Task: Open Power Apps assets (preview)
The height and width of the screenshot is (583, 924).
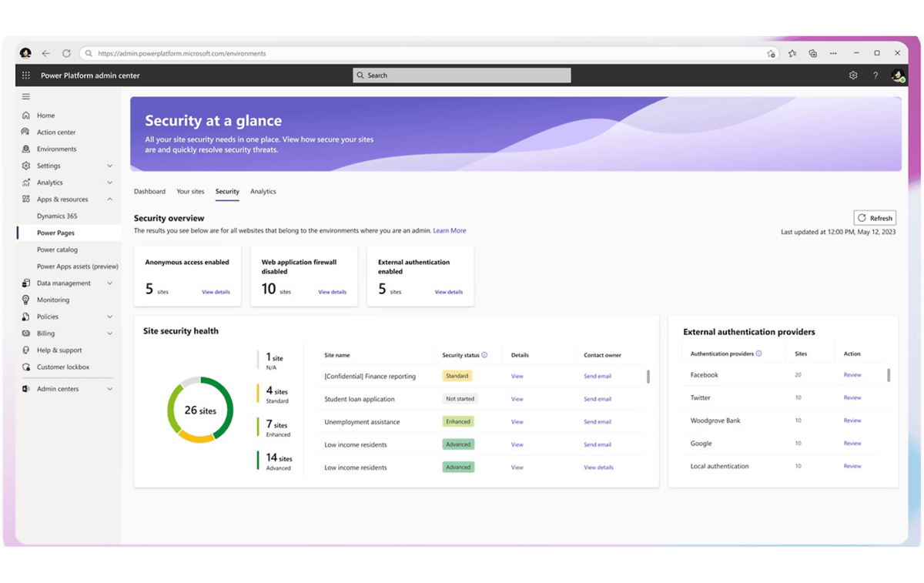Action: pyautogui.click(x=78, y=266)
